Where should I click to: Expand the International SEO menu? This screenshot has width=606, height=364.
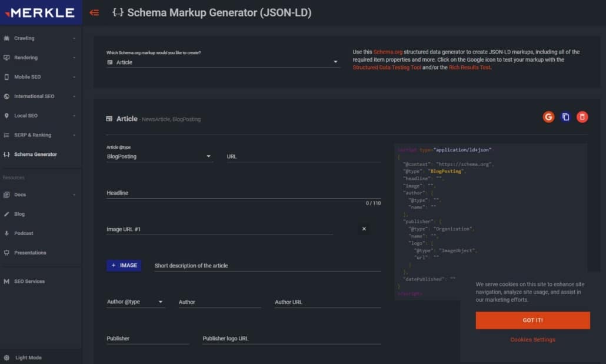[74, 96]
